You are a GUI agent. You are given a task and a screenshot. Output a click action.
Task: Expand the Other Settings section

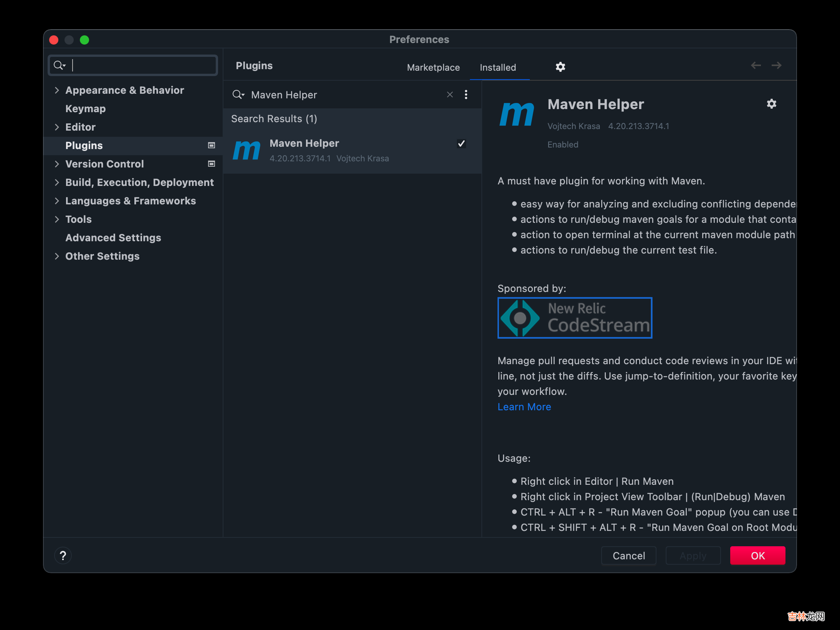coord(57,256)
